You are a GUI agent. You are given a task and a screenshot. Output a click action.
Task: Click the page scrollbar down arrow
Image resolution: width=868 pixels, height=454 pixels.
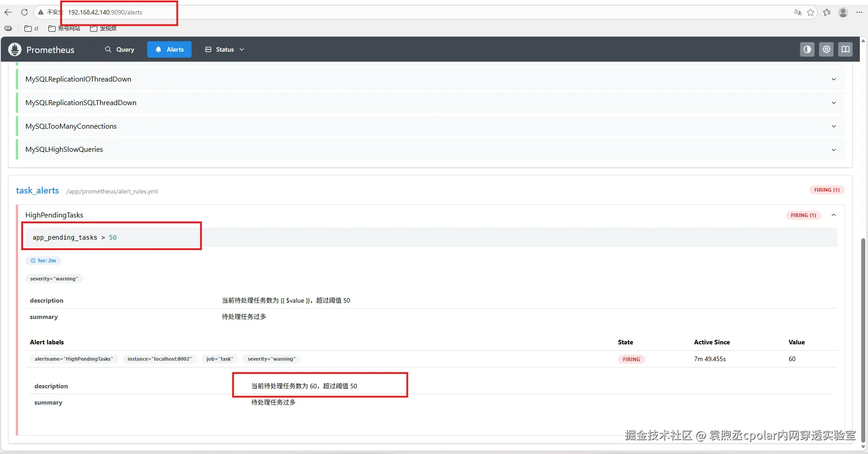(863, 448)
